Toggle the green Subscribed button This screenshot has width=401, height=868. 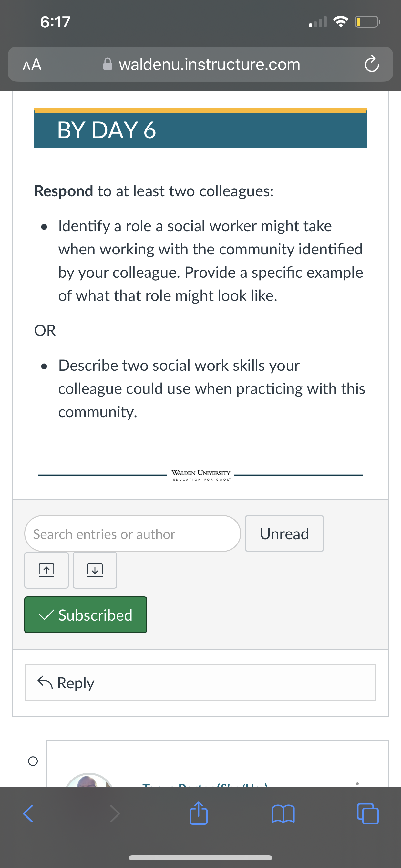click(86, 615)
